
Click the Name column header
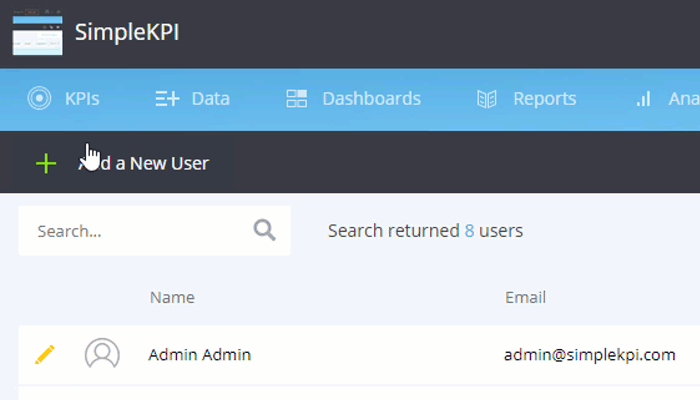click(x=172, y=297)
